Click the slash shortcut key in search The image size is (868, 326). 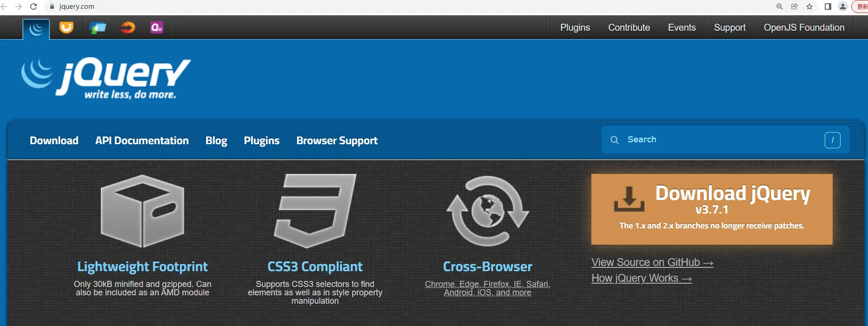833,140
